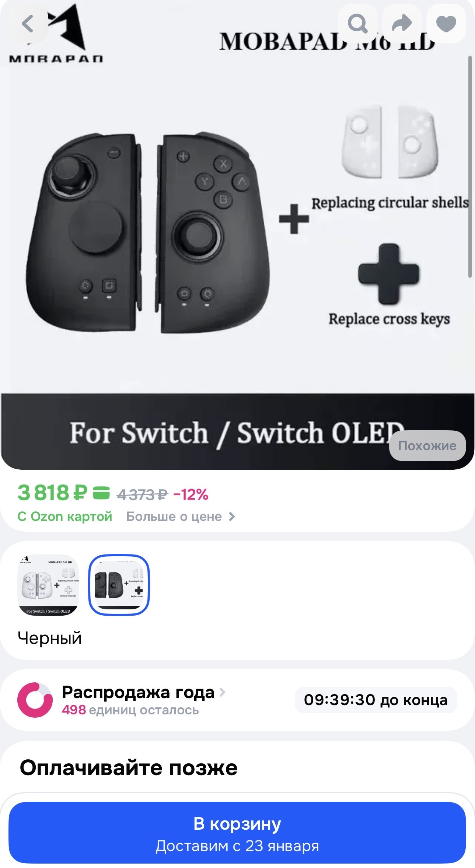Tap the 3 818 ₽ price
Viewport: 475px width, 868px height.
pos(52,493)
